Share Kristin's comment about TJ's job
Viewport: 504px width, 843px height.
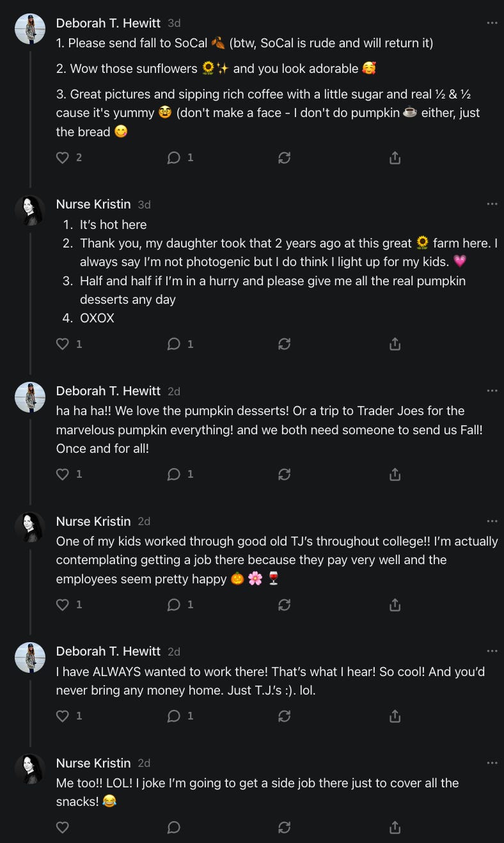coord(395,604)
